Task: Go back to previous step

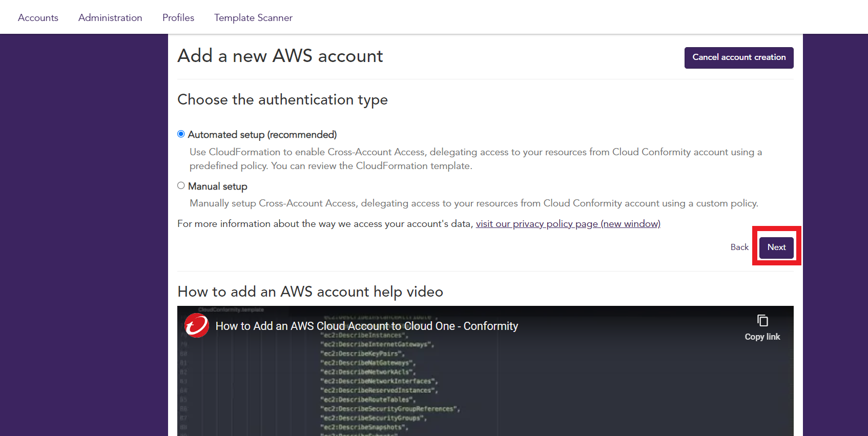Action: (x=739, y=247)
